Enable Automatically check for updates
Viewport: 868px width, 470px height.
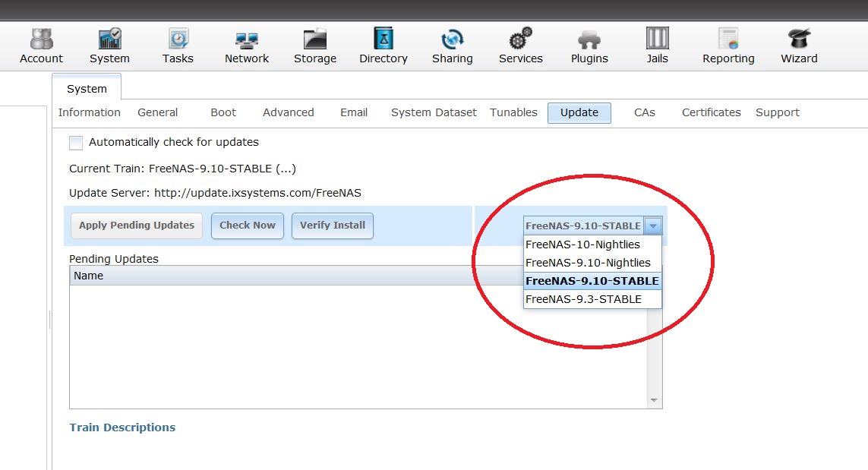76,143
